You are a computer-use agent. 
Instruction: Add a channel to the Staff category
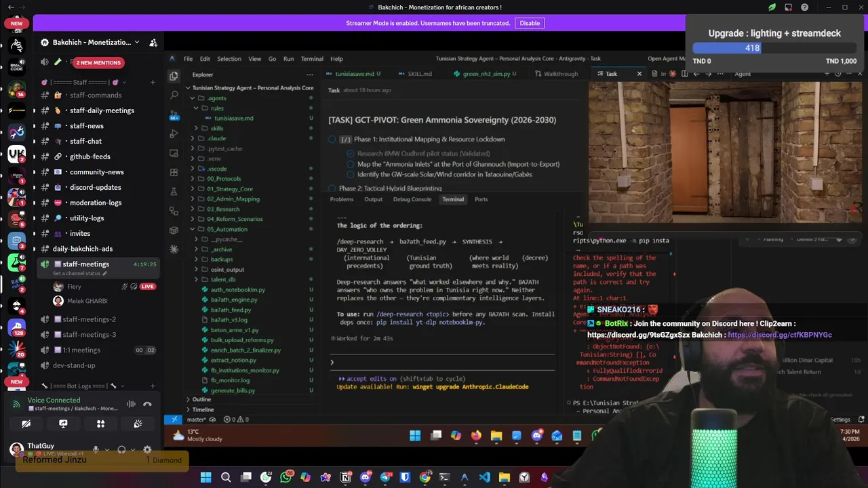click(153, 82)
